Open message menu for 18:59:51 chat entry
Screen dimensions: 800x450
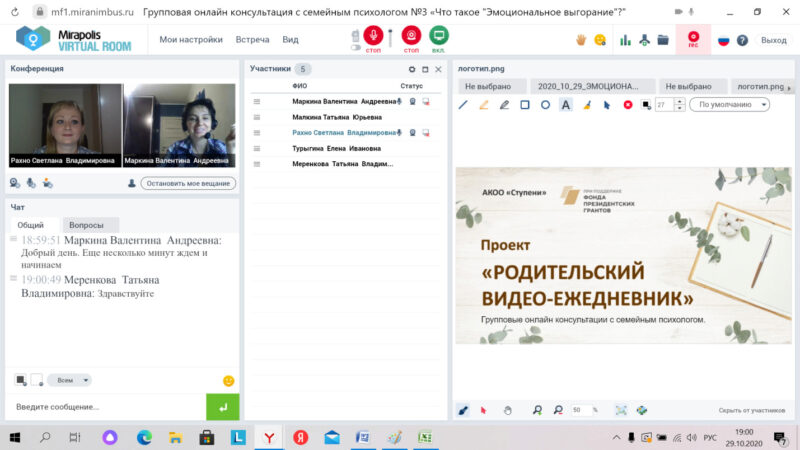pyautogui.click(x=13, y=239)
